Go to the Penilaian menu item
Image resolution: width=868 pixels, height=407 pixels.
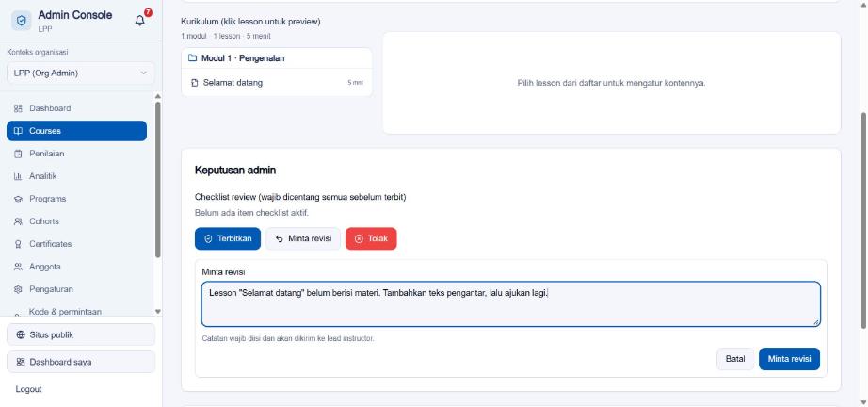76,154
